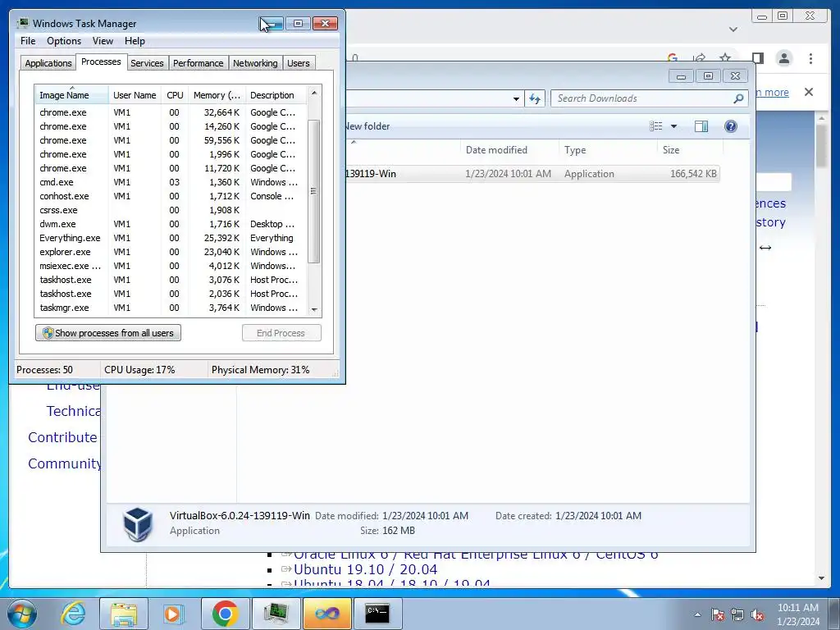Sort processes by Memory column
Screen dimensions: 840x630
(217, 95)
